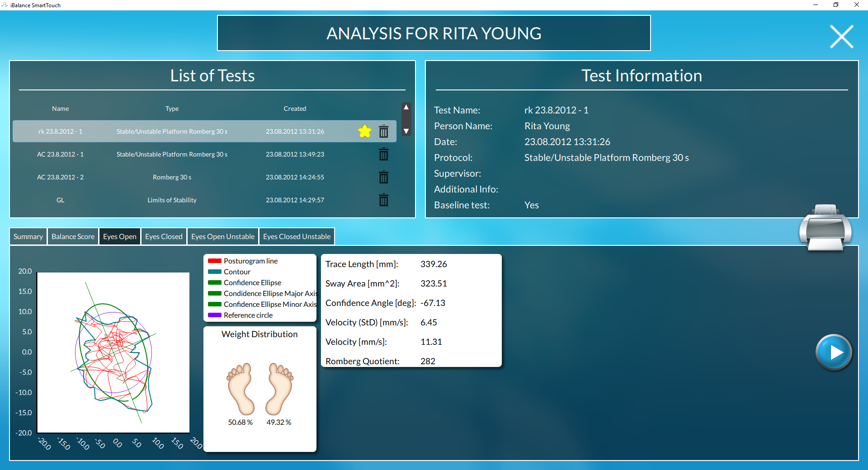Image resolution: width=868 pixels, height=470 pixels.
Task: Click the Romberg Quotient value 282
Action: [x=428, y=361]
